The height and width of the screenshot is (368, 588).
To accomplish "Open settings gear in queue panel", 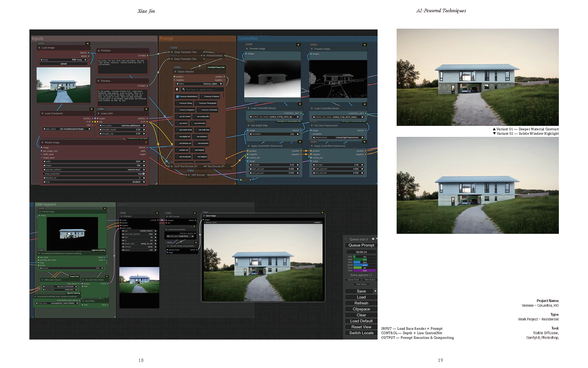I will point(373,239).
